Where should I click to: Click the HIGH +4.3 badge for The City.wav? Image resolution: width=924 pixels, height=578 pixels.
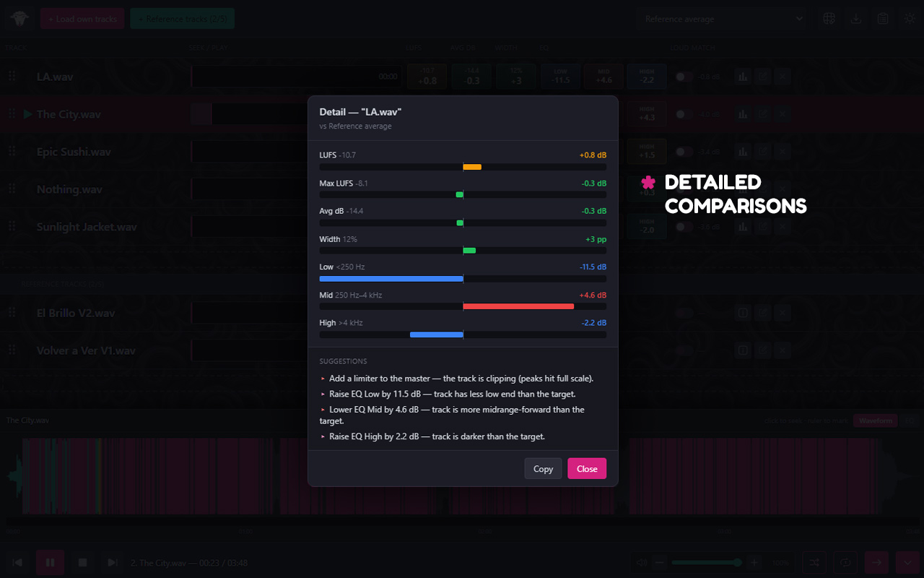coord(647,113)
